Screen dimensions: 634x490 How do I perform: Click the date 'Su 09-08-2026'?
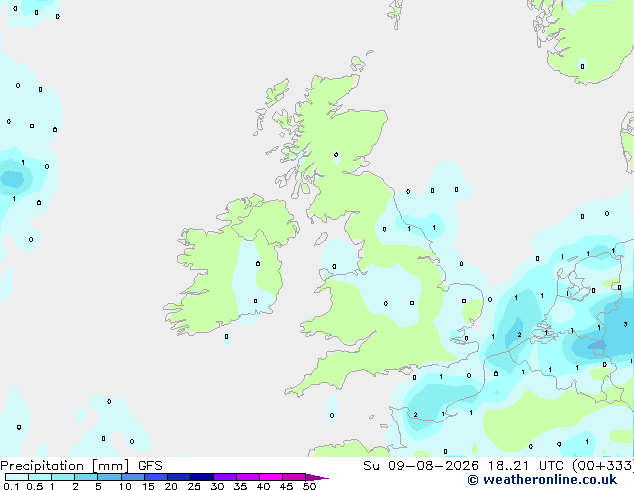(x=421, y=466)
